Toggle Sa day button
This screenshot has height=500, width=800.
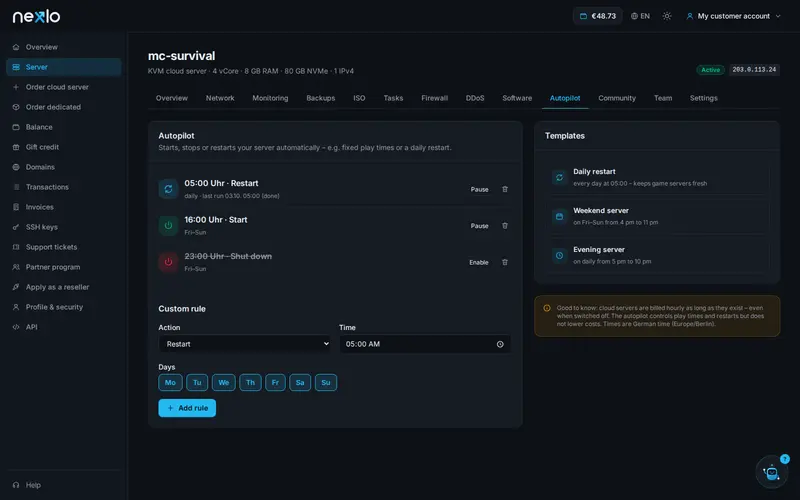pos(300,383)
